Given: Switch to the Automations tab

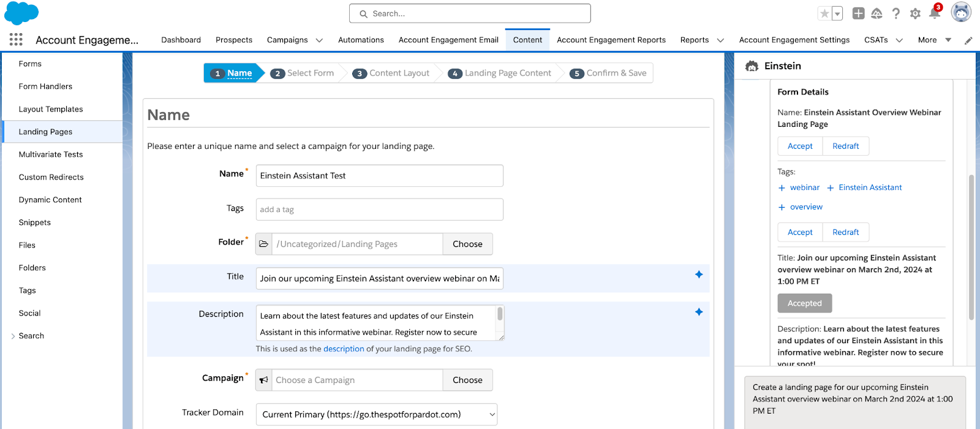Looking at the screenshot, I should 361,40.
